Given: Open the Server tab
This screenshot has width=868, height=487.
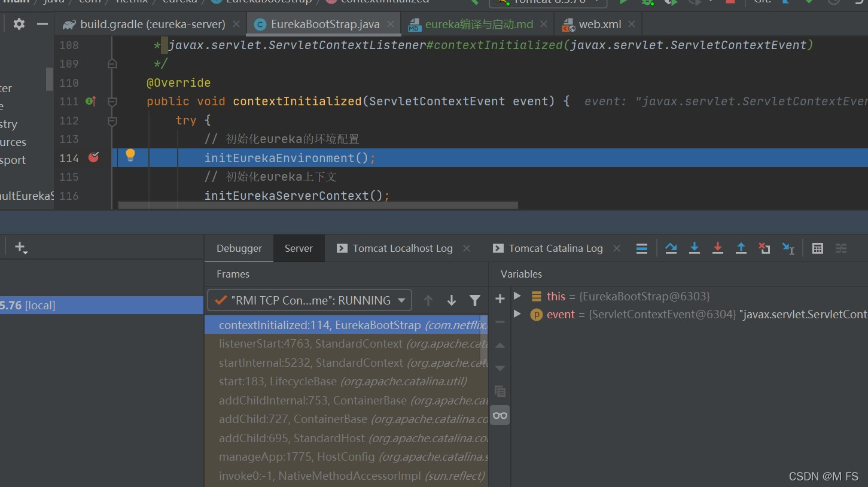Looking at the screenshot, I should (299, 248).
